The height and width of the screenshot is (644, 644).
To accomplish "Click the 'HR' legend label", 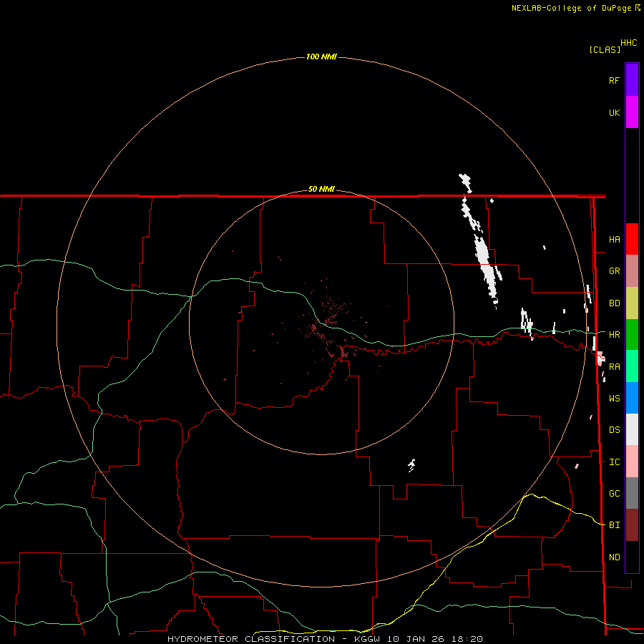I will pos(614,335).
